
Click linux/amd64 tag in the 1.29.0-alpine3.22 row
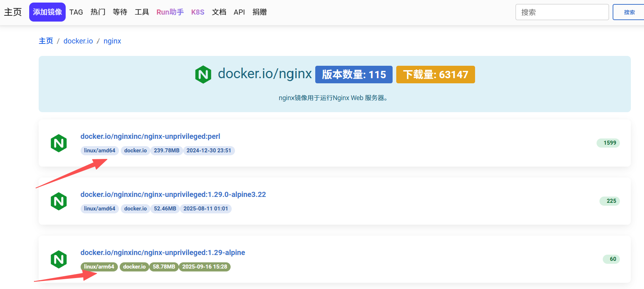point(100,209)
